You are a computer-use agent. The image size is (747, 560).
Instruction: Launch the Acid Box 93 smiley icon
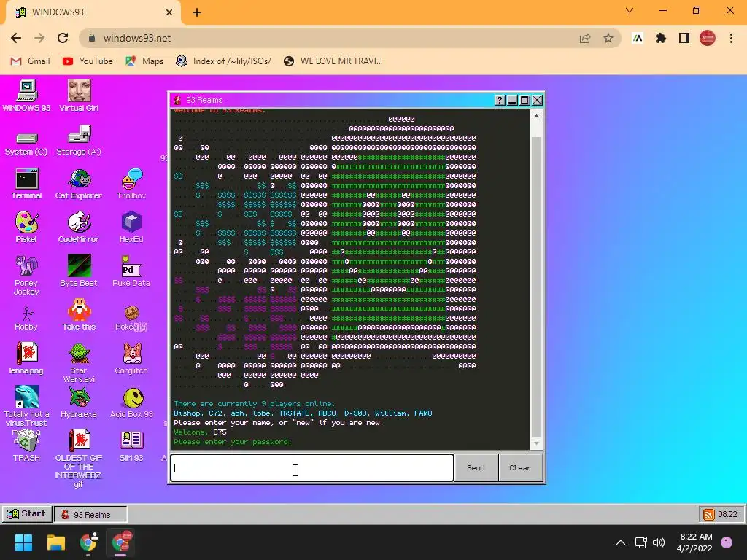(x=131, y=402)
